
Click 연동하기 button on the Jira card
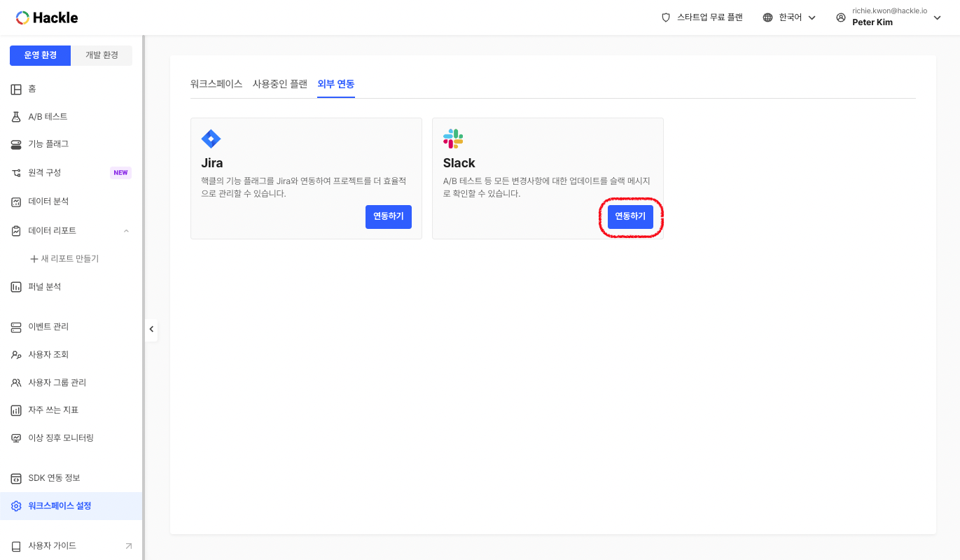(x=389, y=217)
